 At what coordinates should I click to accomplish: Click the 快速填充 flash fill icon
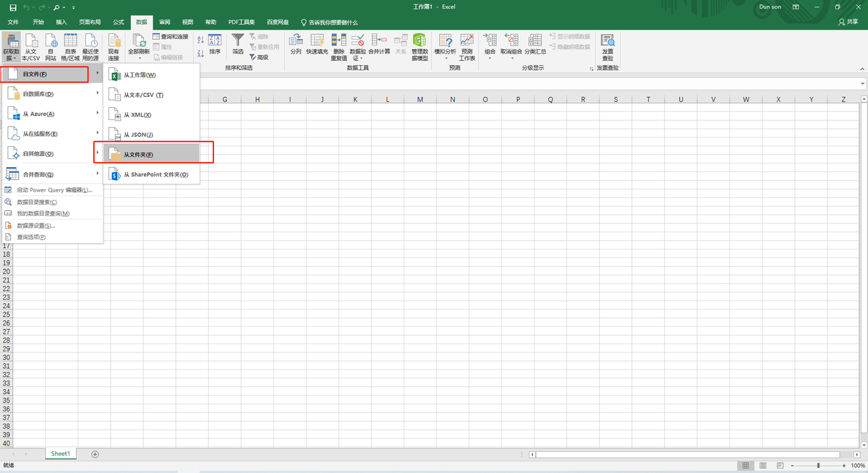point(317,43)
